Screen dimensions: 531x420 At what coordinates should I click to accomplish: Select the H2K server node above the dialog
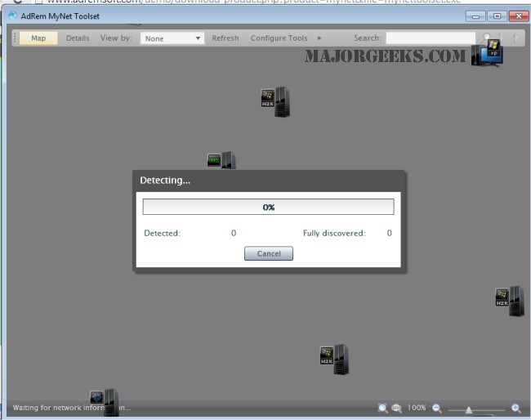[275, 101]
